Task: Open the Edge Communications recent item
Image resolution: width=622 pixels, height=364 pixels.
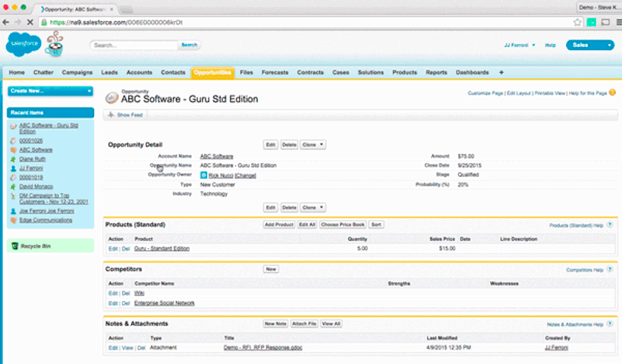Action: pos(46,220)
